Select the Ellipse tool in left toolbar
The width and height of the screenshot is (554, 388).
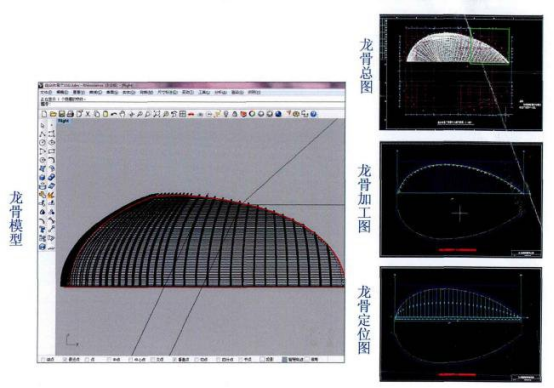point(52,143)
